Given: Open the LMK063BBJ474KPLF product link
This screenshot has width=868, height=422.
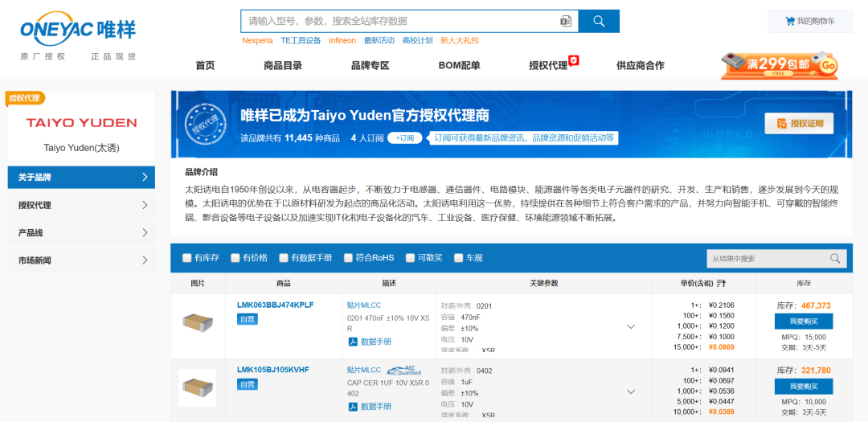Looking at the screenshot, I should click(x=275, y=305).
